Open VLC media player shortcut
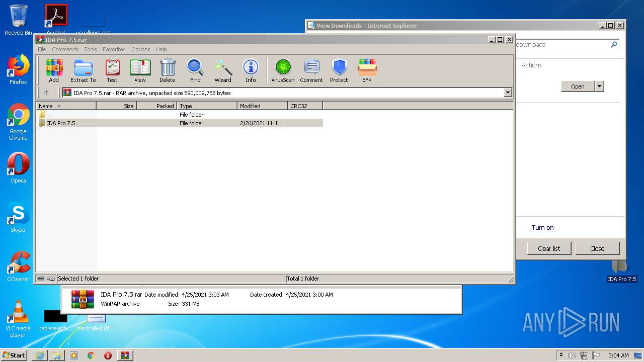The height and width of the screenshot is (362, 644). (18, 319)
